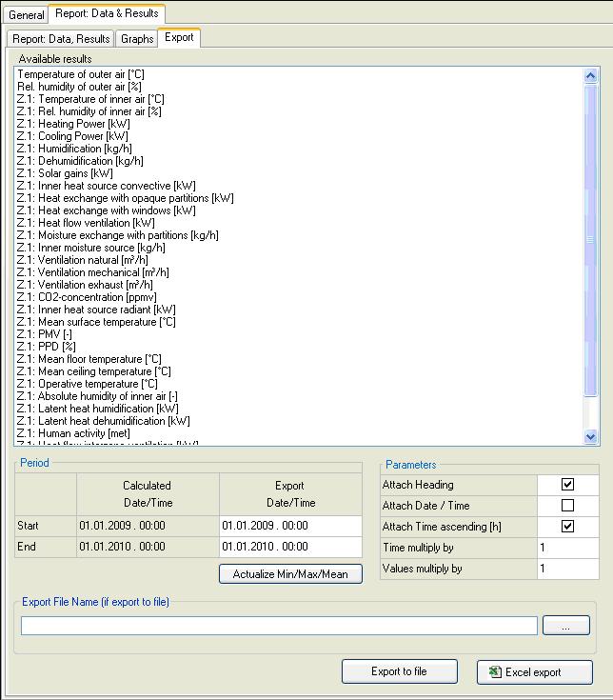Enable the Attach Date / Time checkbox
The height and width of the screenshot is (700, 613).
568,506
